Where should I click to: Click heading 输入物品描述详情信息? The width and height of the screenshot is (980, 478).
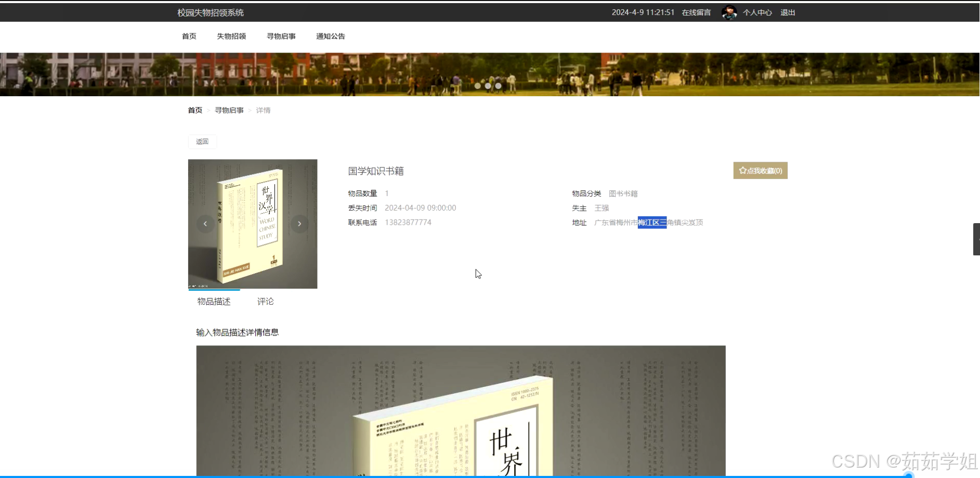click(x=238, y=332)
